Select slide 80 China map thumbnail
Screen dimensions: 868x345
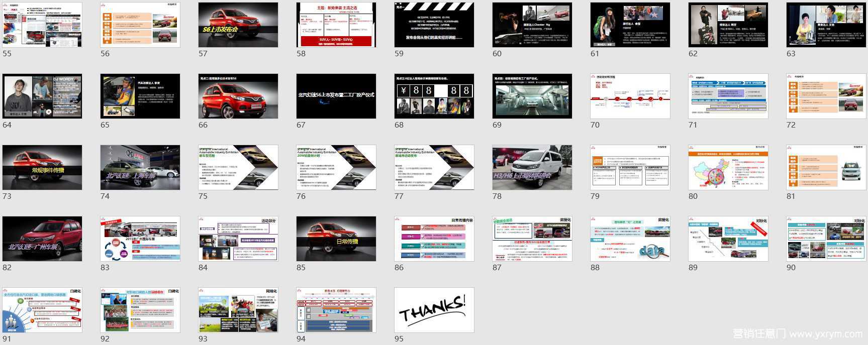pyautogui.click(x=728, y=167)
